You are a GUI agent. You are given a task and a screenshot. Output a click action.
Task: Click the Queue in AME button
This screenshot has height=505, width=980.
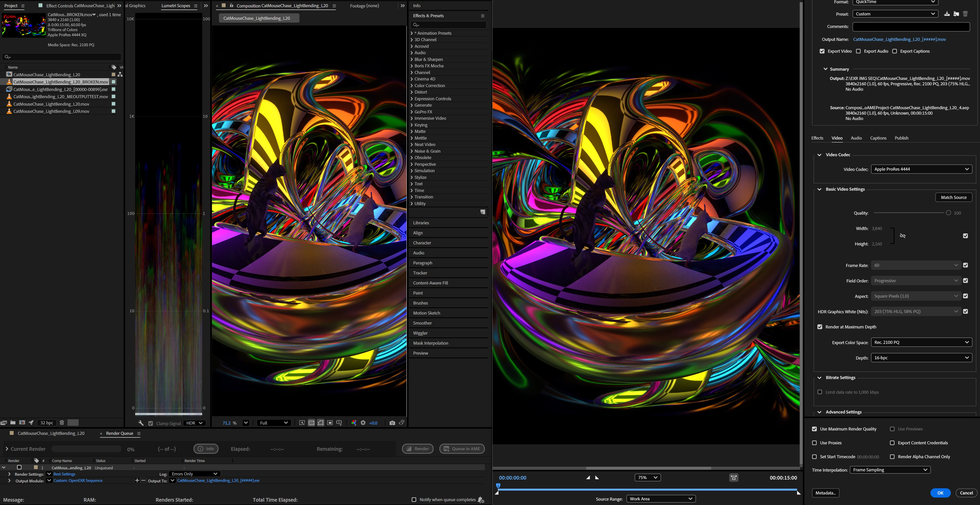[462, 449]
